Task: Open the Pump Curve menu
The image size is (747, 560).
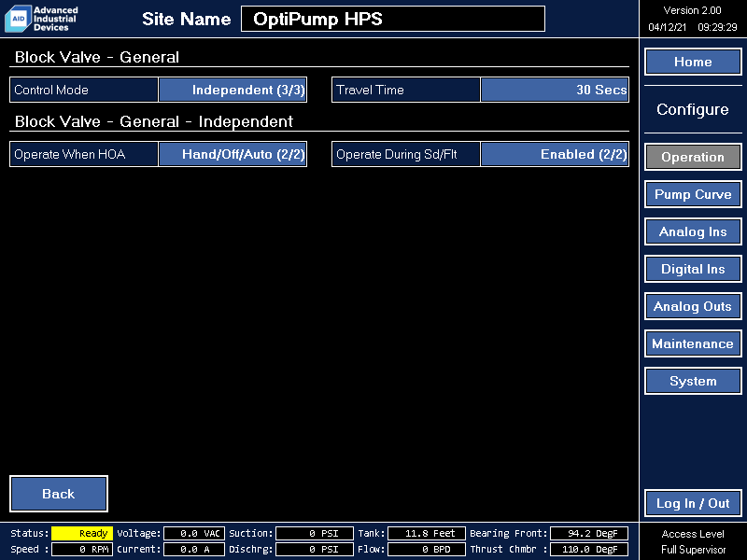Action: [693, 194]
